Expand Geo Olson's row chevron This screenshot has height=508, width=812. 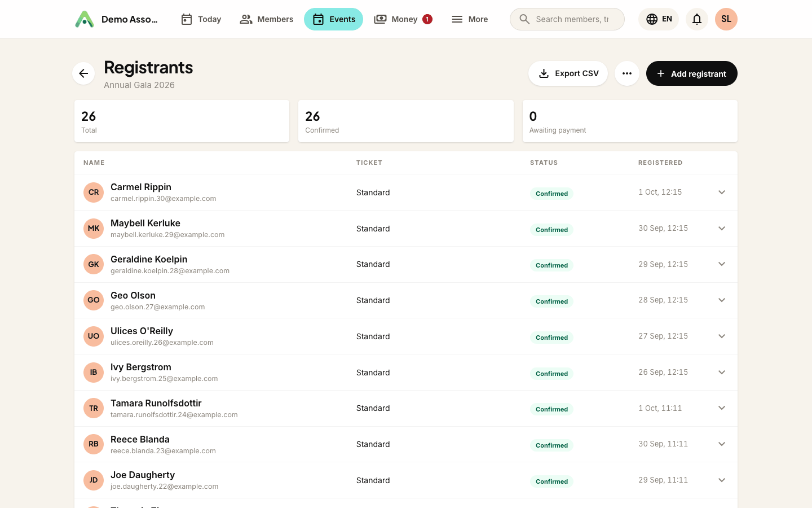722,300
